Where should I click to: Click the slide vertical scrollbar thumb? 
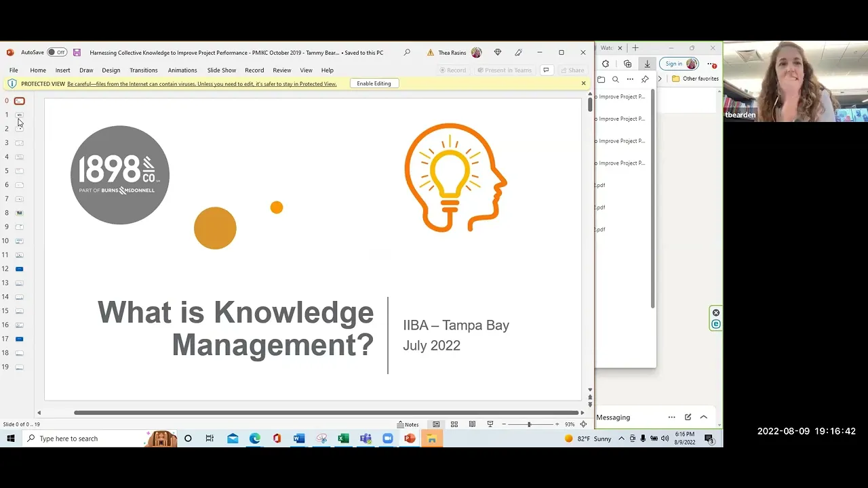tap(590, 105)
